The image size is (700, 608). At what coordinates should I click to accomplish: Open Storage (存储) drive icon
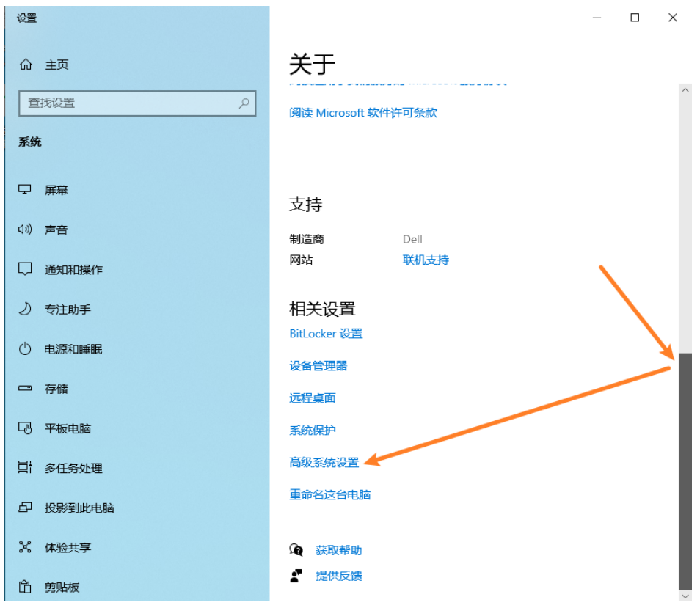26,389
